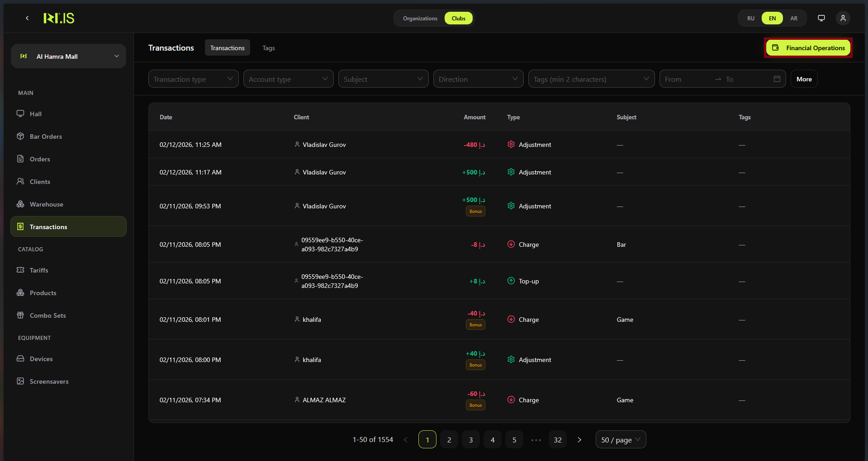This screenshot has height=461, width=868.
Task: Switch language to RU
Action: (750, 19)
